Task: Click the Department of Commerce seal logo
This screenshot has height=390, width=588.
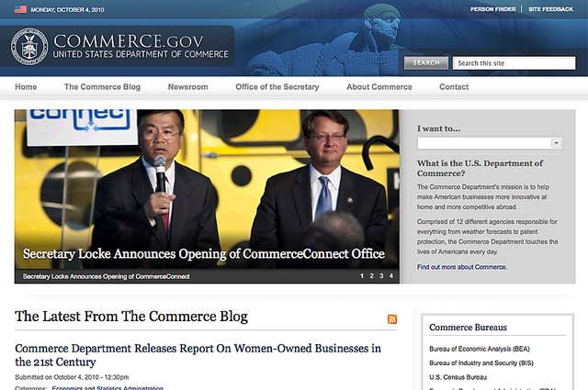Action: tap(29, 47)
